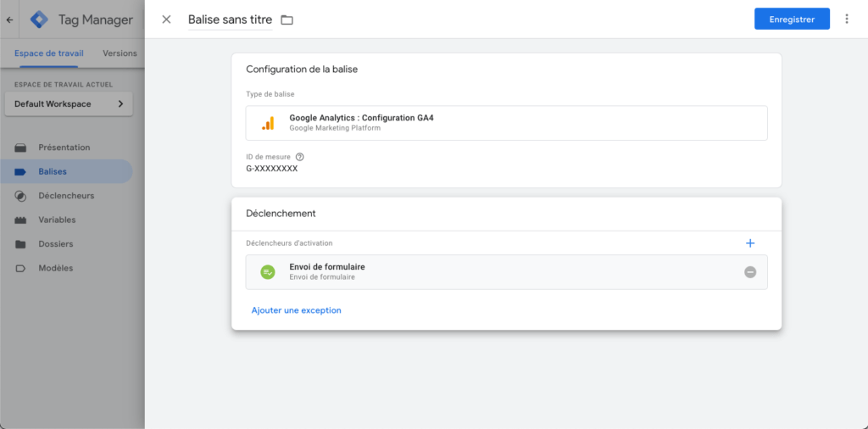
Task: Click the measurement ID G-XXXXXXXX
Action: click(272, 169)
